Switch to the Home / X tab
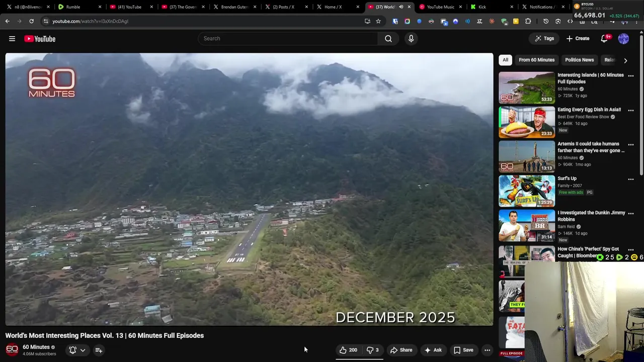 point(337,7)
